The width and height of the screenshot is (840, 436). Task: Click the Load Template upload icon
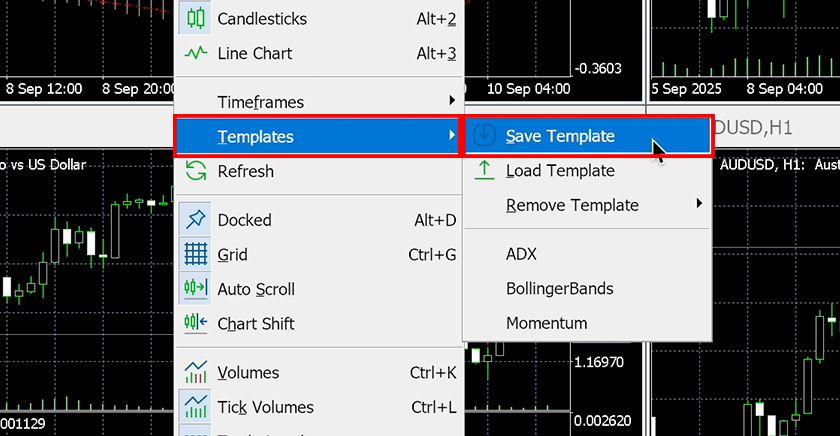point(484,171)
